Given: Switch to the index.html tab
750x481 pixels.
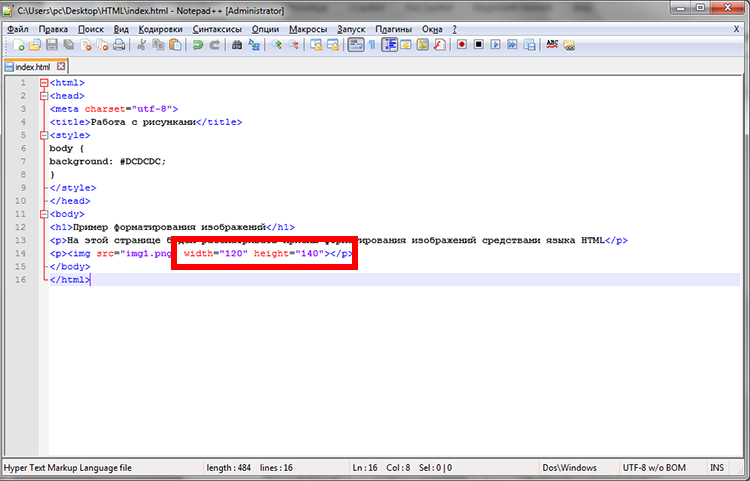Looking at the screenshot, I should (x=30, y=66).
